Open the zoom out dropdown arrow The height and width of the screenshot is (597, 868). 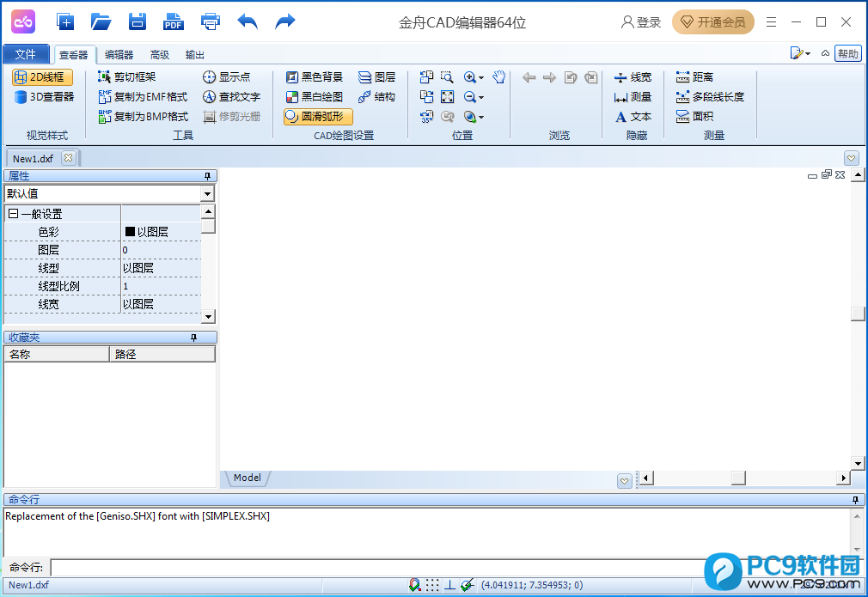point(481,98)
